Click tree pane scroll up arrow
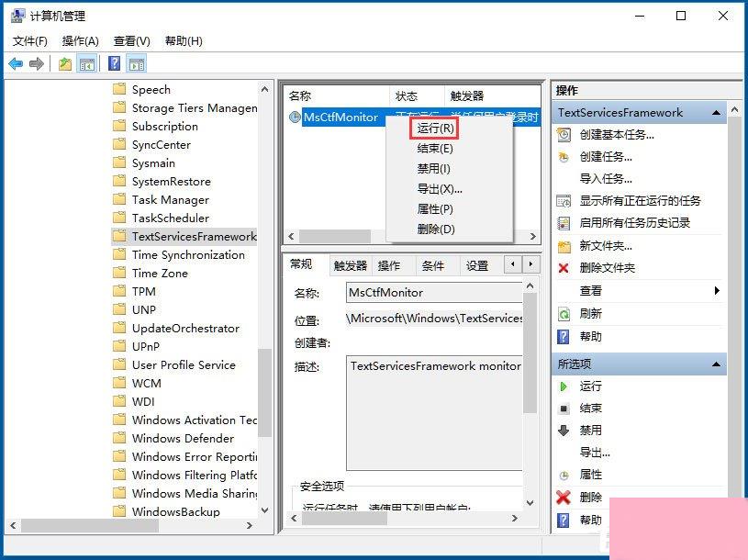This screenshot has width=748, height=560. click(264, 89)
